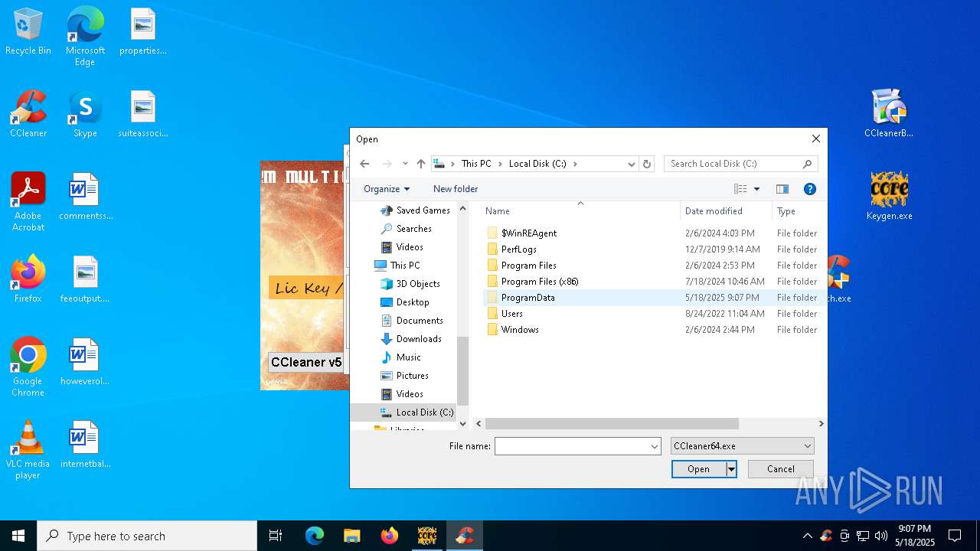Open the dialog's Help button
Screen dimensions: 980x551
coord(810,189)
